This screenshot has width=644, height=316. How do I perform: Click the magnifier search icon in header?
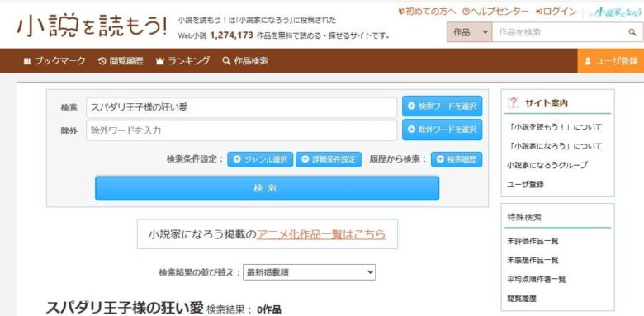pyautogui.click(x=632, y=32)
